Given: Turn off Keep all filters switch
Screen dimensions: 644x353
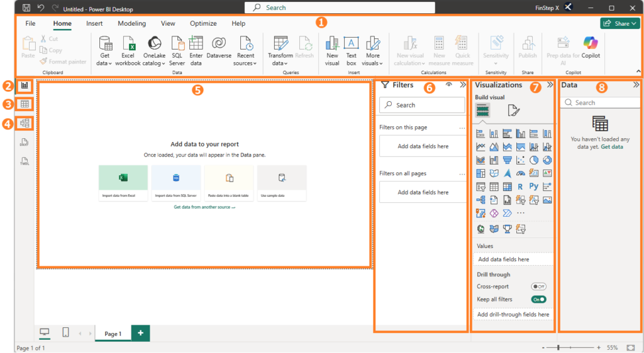Looking at the screenshot, I should click(x=538, y=299).
